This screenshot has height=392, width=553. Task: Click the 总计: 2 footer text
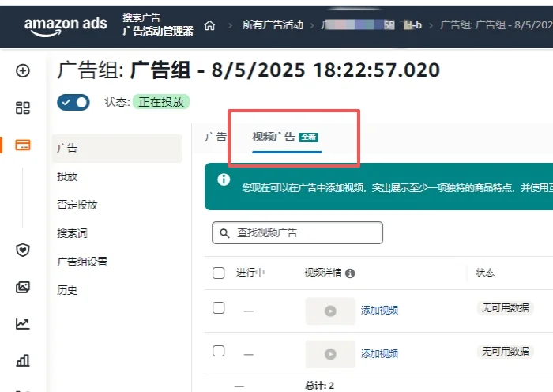tap(319, 386)
